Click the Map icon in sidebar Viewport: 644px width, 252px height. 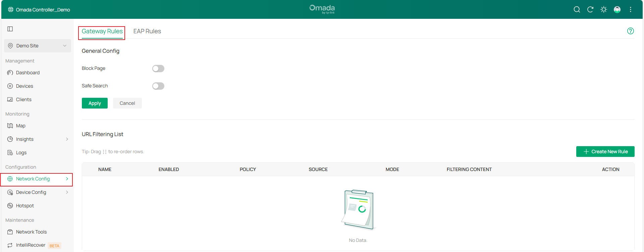coord(10,126)
